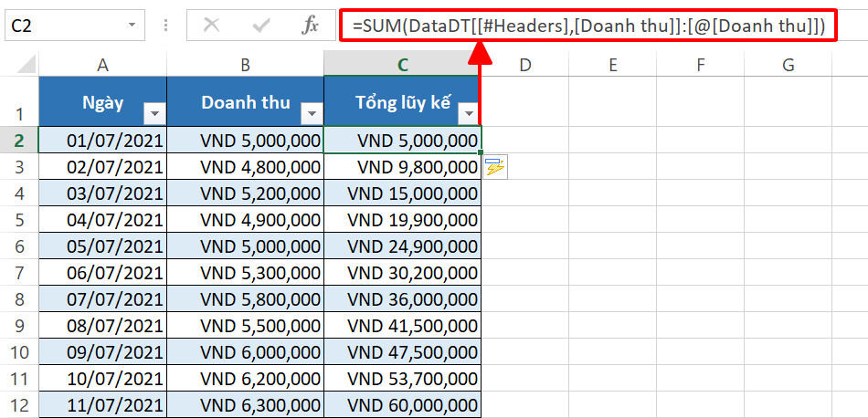
Task: Select cumulative cell VND 47,500,000
Action: click(402, 352)
